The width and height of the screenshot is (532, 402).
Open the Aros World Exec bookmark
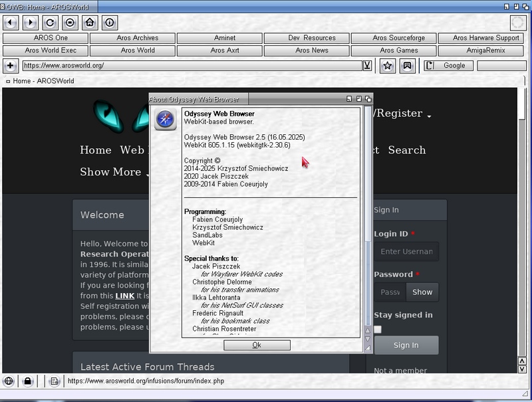pyautogui.click(x=45, y=50)
